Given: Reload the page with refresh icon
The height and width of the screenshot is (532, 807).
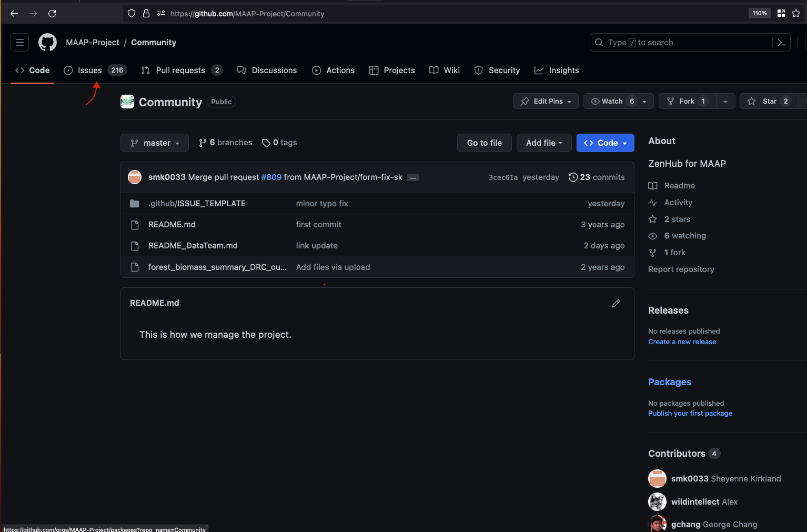Looking at the screenshot, I should point(52,14).
